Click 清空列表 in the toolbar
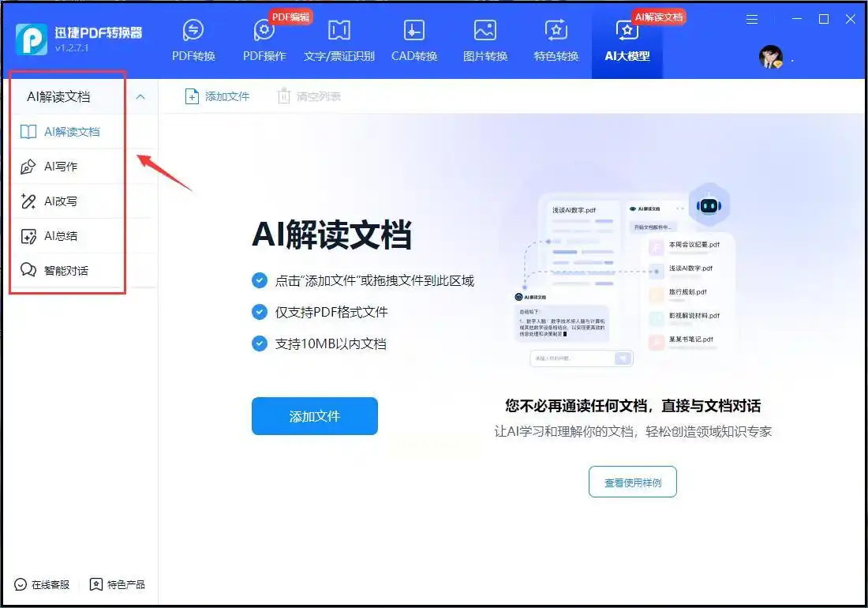This screenshot has width=868, height=608. pyautogui.click(x=309, y=97)
